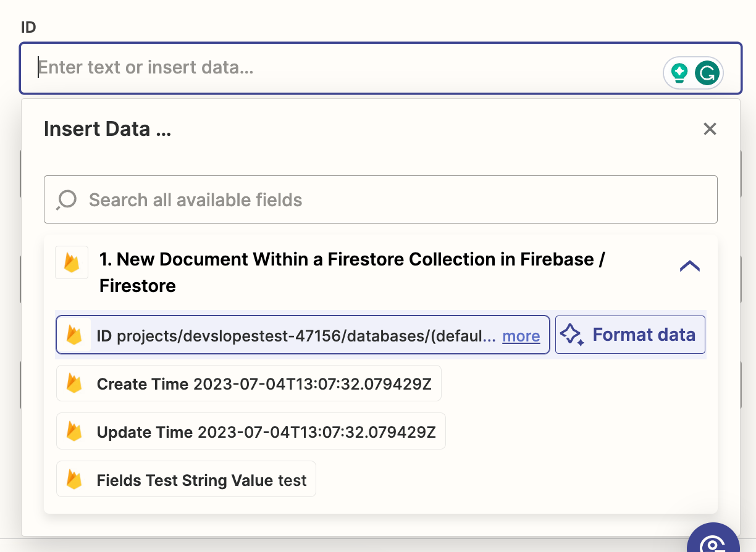Click Firebase icon in Fields Test row
Screen dimensions: 756x552
pos(75,479)
